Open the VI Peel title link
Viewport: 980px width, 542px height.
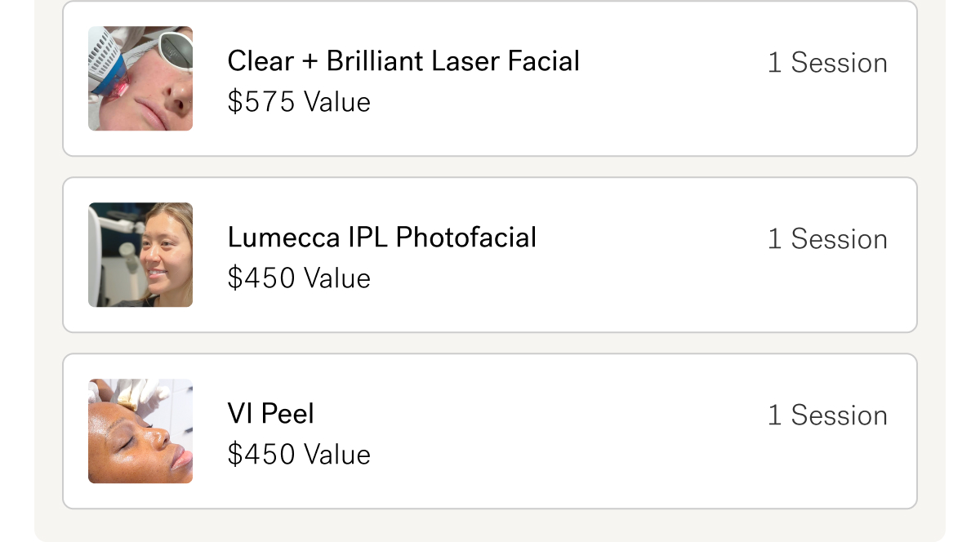click(271, 414)
